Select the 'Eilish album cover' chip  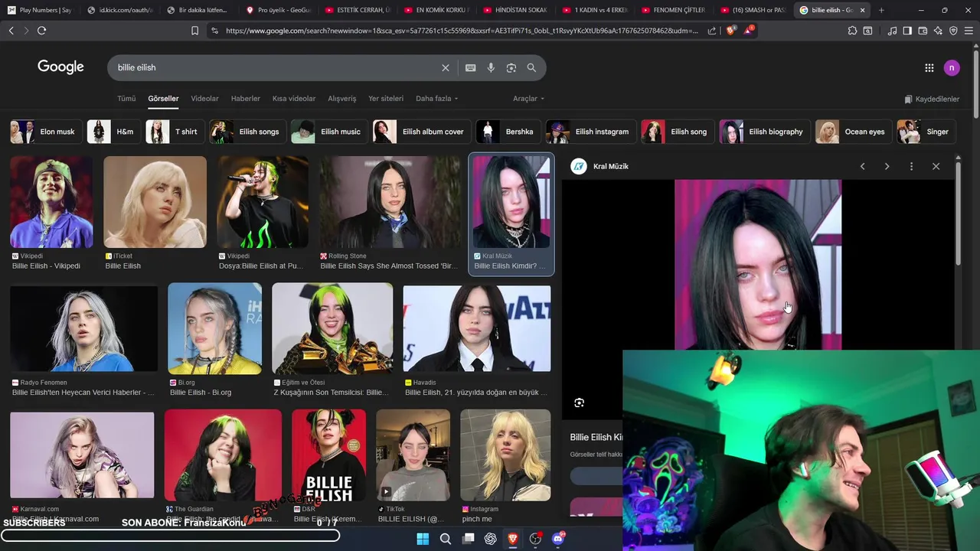tap(420, 132)
